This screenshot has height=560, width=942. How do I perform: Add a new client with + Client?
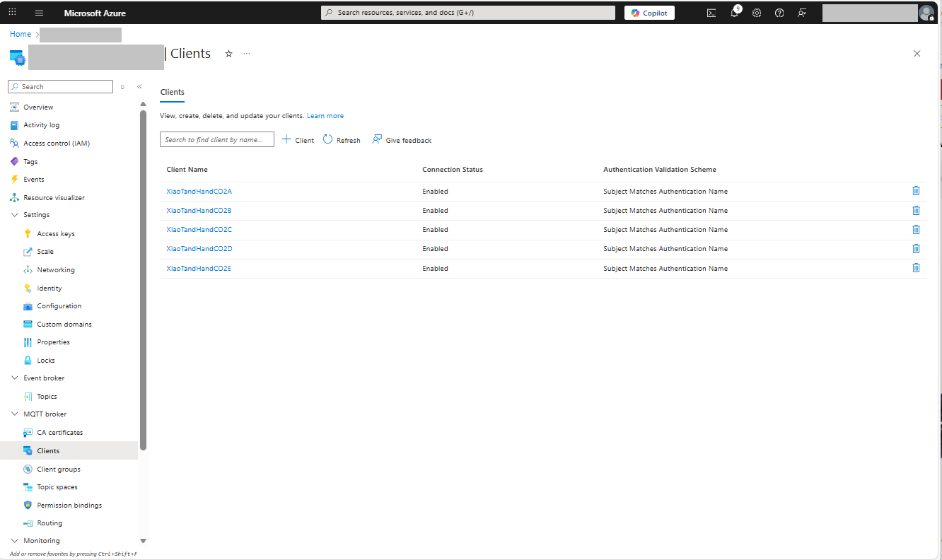(x=298, y=140)
